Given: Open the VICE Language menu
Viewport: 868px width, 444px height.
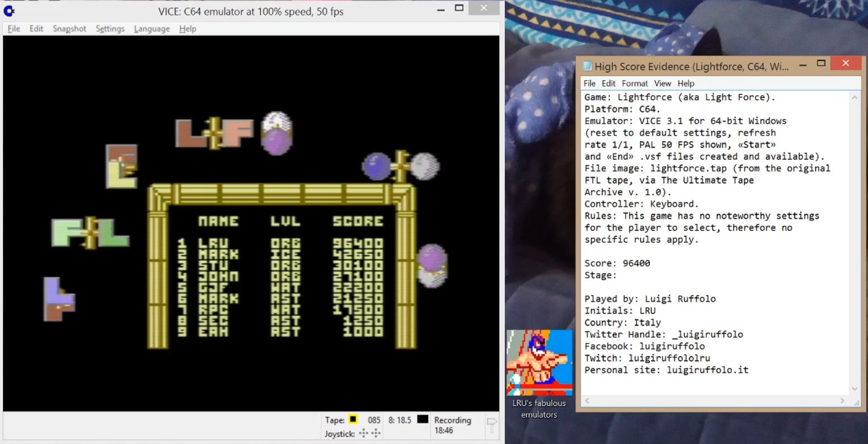Looking at the screenshot, I should [152, 29].
